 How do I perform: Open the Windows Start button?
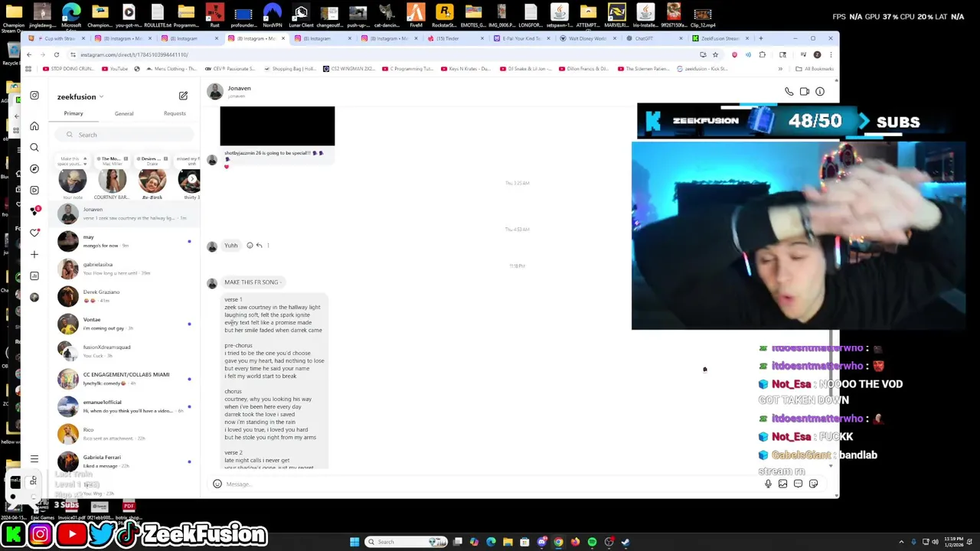click(x=354, y=542)
